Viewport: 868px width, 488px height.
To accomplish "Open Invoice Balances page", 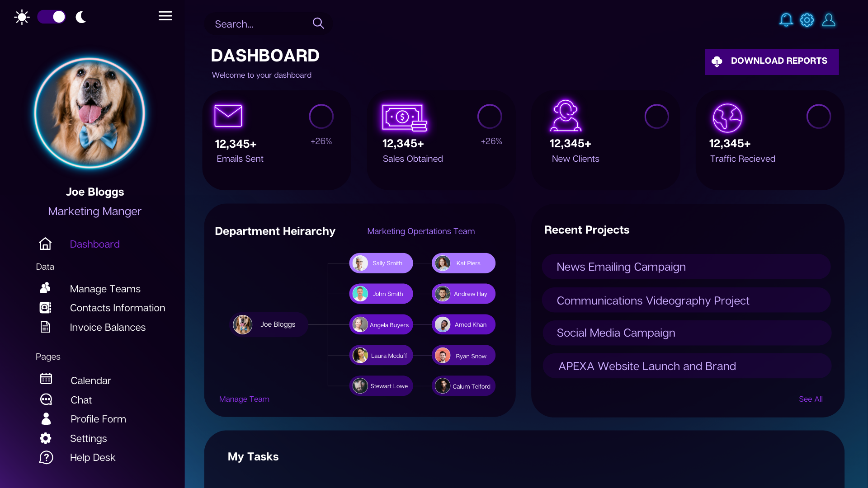I will click(x=108, y=328).
